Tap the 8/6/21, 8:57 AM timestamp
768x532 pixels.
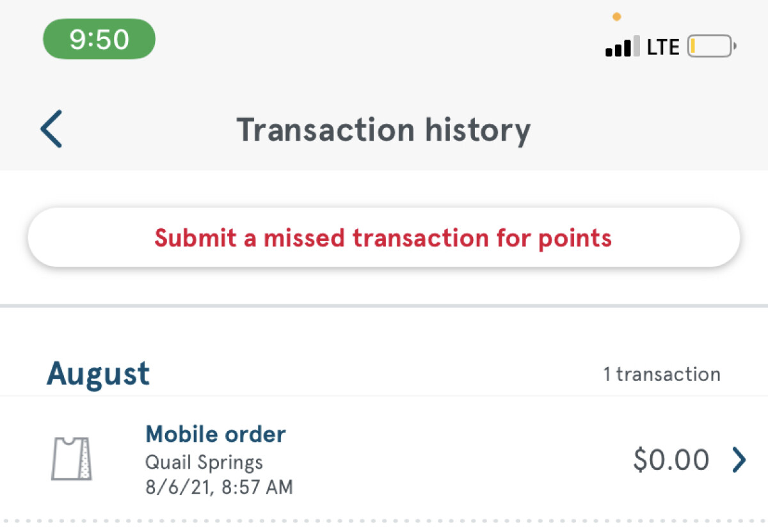pos(219,487)
